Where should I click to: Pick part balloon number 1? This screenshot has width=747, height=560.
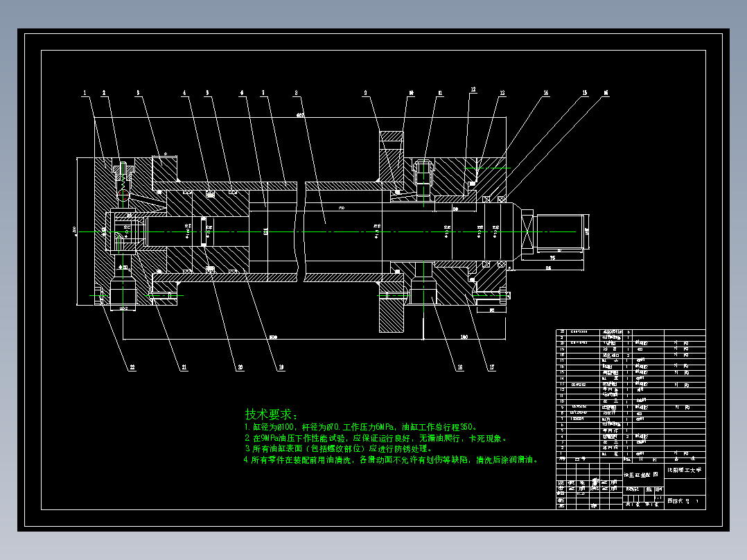click(85, 93)
